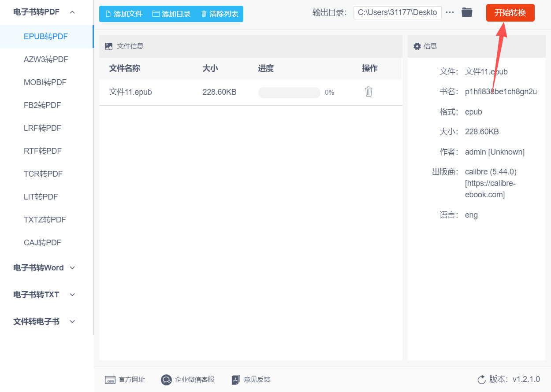Click the 官方网址 website icon
The image size is (551, 392).
(110, 380)
